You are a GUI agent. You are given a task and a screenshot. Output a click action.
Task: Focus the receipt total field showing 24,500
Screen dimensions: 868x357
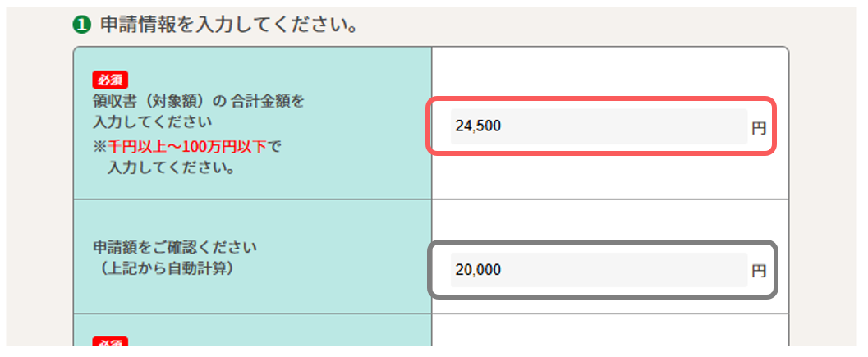[599, 126]
